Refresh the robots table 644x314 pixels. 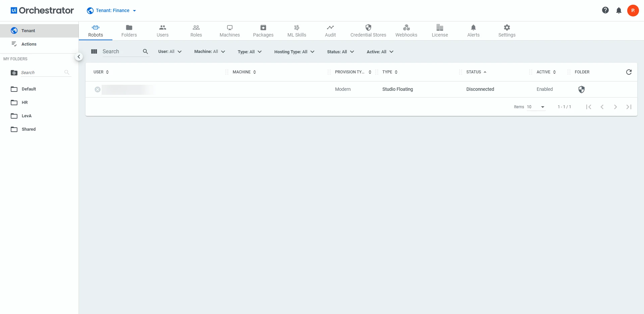629,72
